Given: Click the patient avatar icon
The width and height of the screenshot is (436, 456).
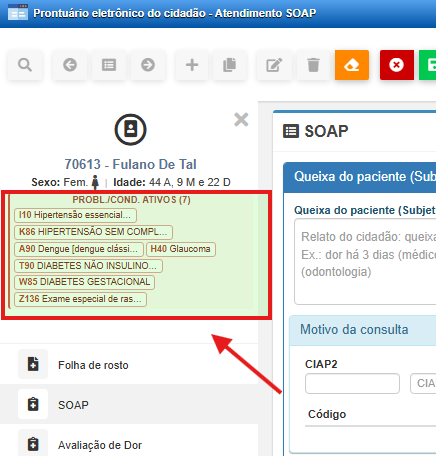Looking at the screenshot, I should 130,130.
